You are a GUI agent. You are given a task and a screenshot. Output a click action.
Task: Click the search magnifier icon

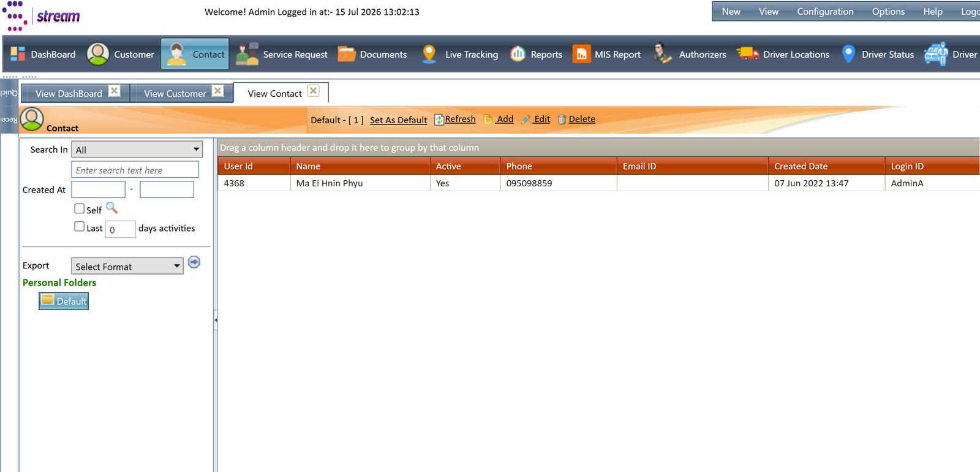pyautogui.click(x=112, y=208)
